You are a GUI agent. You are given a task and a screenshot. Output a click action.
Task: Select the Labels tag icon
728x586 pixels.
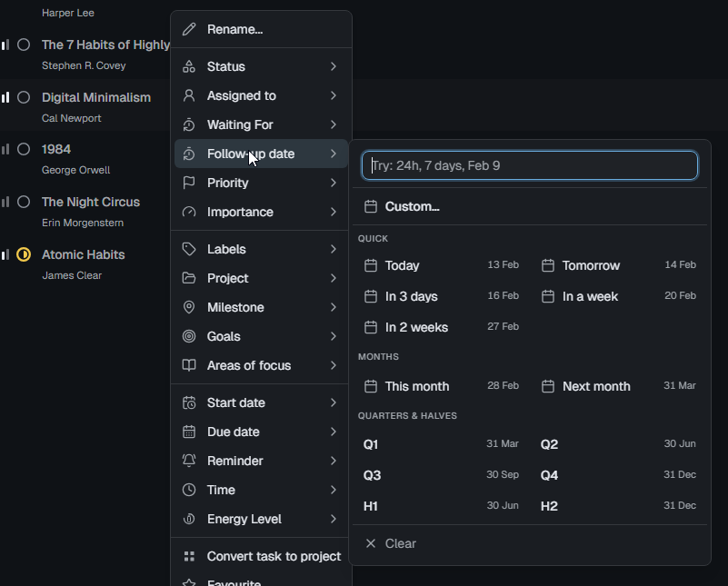(x=190, y=249)
